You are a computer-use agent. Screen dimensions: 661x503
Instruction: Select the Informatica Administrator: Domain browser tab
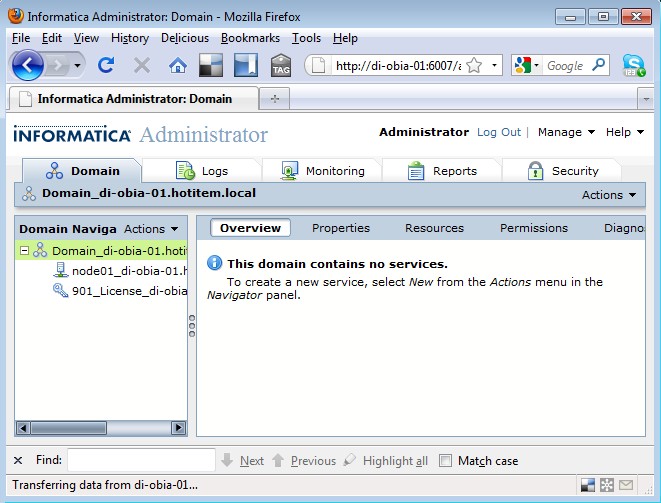click(133, 99)
